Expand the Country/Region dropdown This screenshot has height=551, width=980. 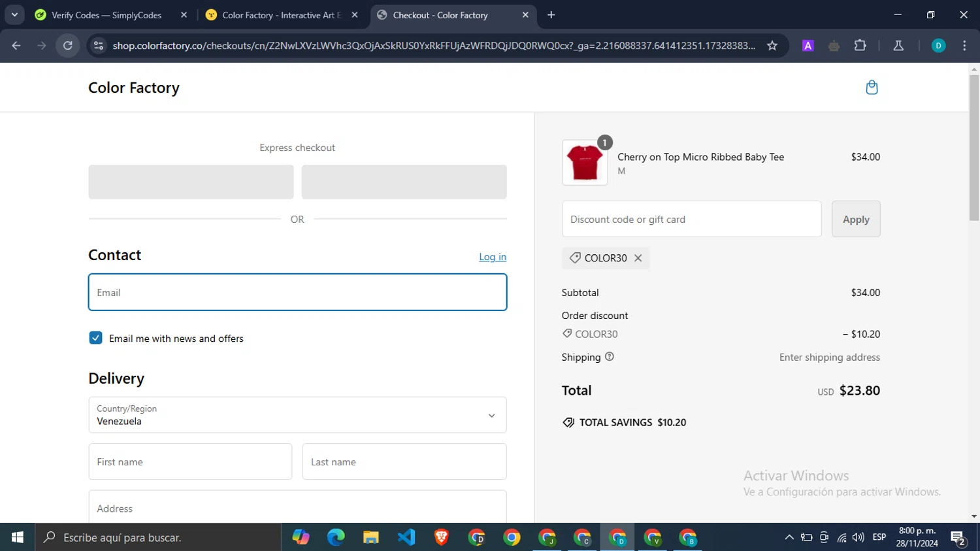[297, 415]
